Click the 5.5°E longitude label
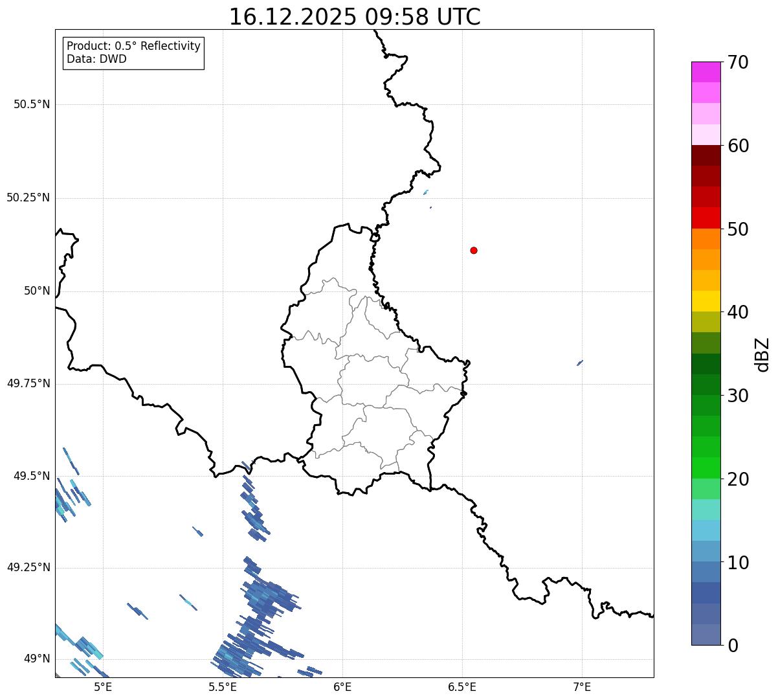This screenshot has width=778, height=700. pos(223,686)
